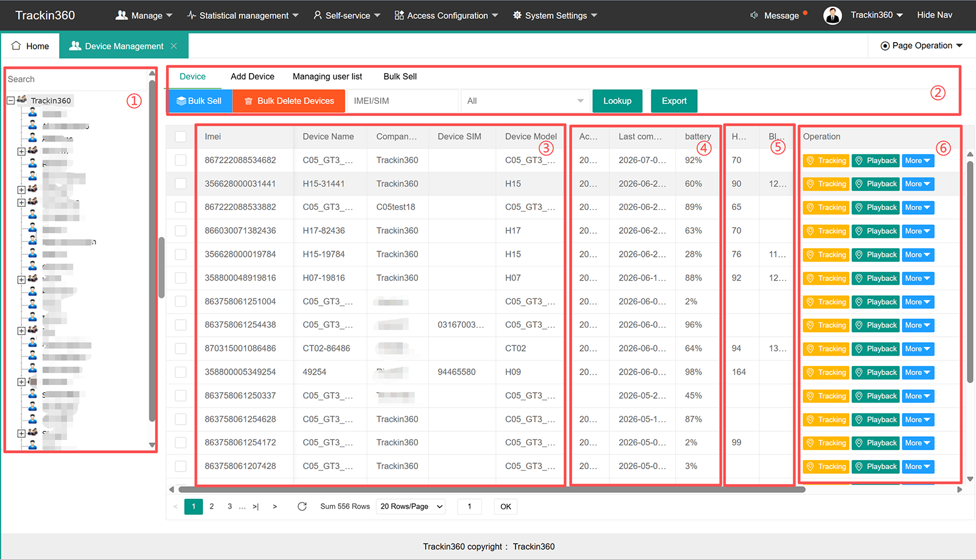The width and height of the screenshot is (976, 560).
Task: Go to next page arrow
Action: pyautogui.click(x=275, y=506)
